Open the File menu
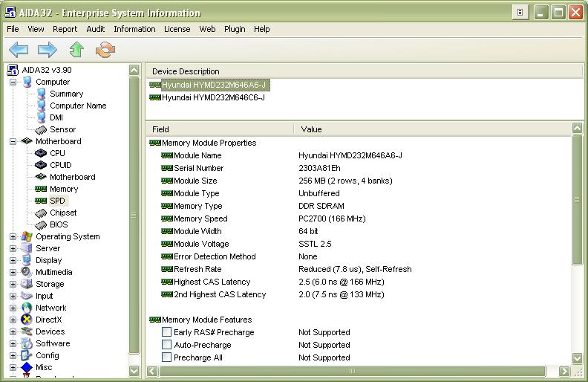Viewport: 588px width, 382px height. (x=13, y=29)
